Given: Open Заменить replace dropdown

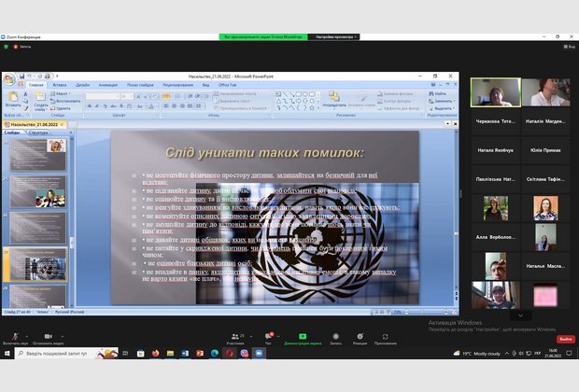Looking at the screenshot, I should click(442, 101).
